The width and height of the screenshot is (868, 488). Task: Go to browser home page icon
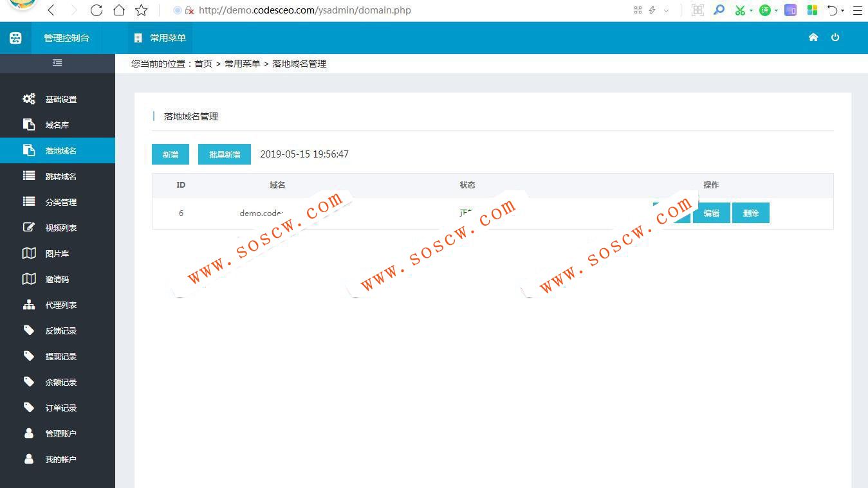click(119, 10)
